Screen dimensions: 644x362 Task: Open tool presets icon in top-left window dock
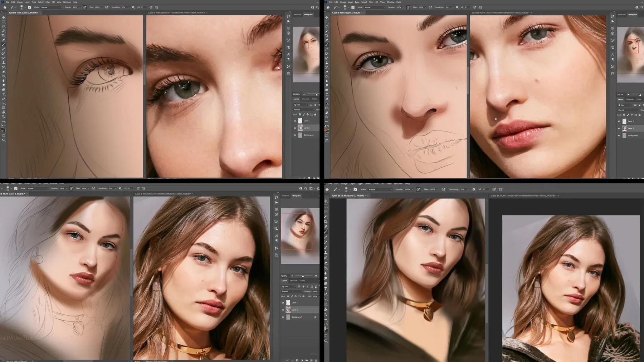pyautogui.click(x=288, y=66)
